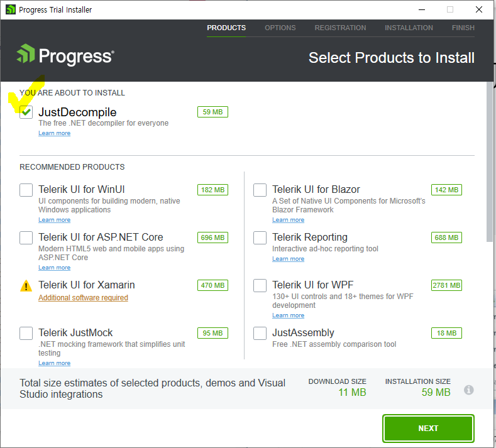Close the Progress Trial Installer window

pos(479,9)
